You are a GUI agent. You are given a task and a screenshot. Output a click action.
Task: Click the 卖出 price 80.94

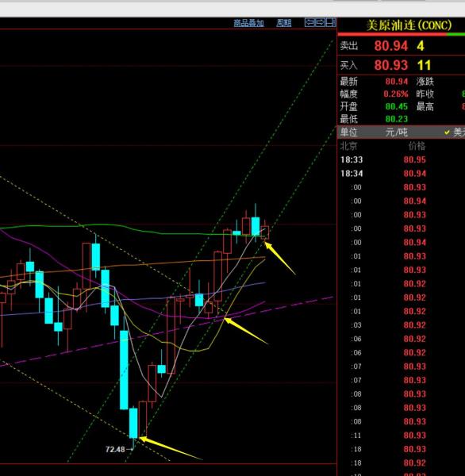tap(391, 46)
